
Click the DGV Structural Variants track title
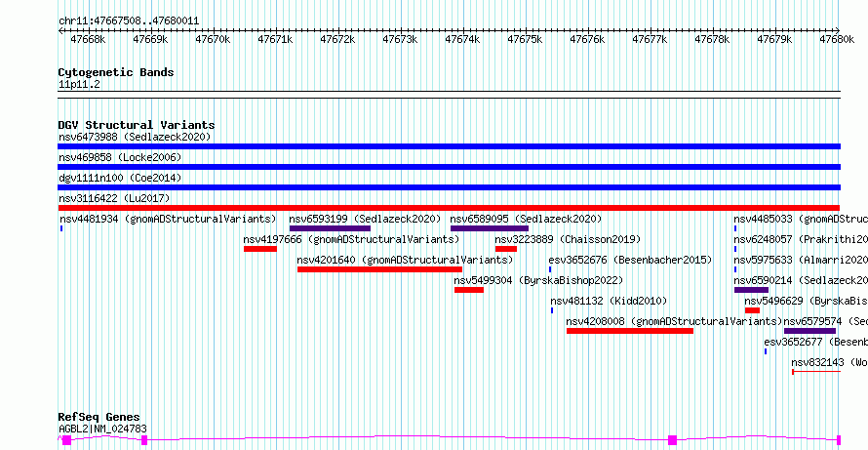tap(137, 125)
